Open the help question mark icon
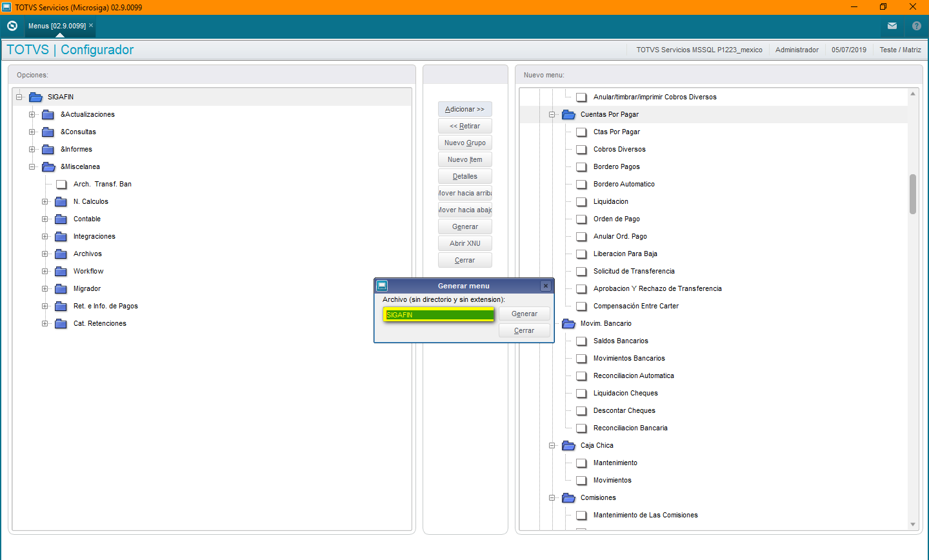Image resolution: width=929 pixels, height=560 pixels. pos(917,26)
